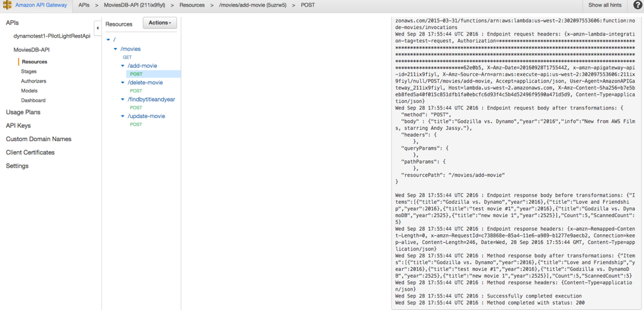Click the POST breadcrumb item
The width and height of the screenshot is (644, 310).
click(x=308, y=5)
